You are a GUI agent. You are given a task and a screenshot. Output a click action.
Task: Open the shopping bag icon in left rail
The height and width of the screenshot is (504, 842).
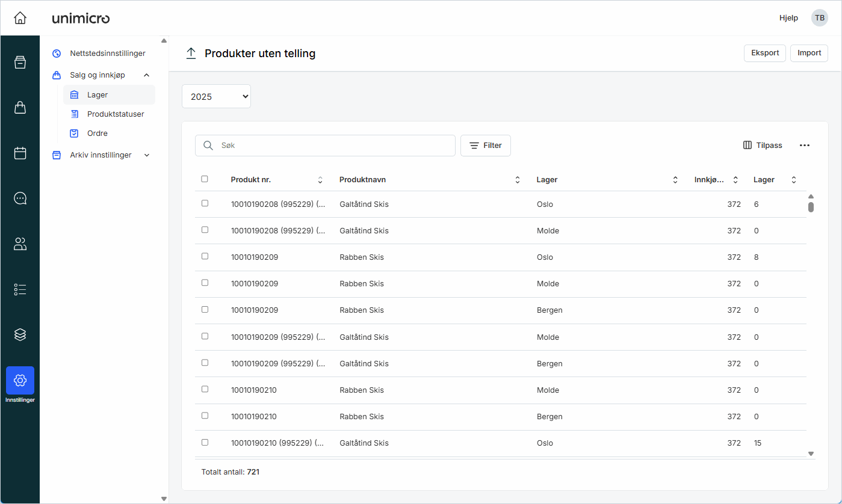coord(20,108)
